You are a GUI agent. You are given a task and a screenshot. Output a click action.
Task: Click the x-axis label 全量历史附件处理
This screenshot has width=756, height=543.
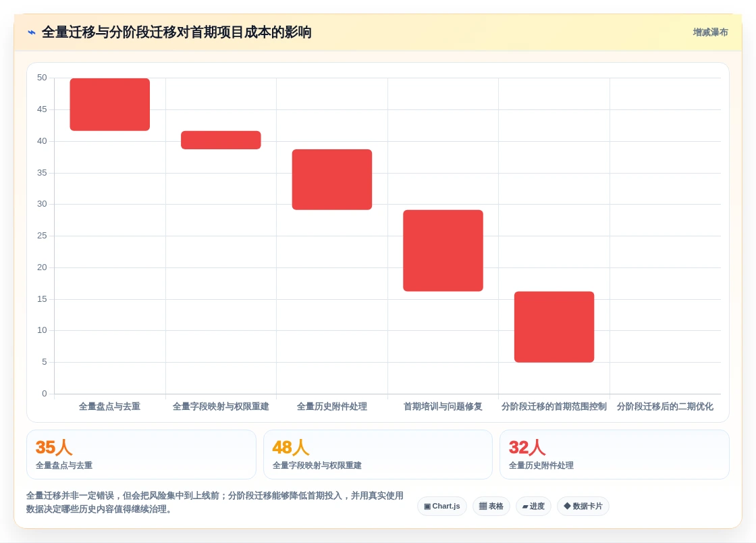pos(331,407)
